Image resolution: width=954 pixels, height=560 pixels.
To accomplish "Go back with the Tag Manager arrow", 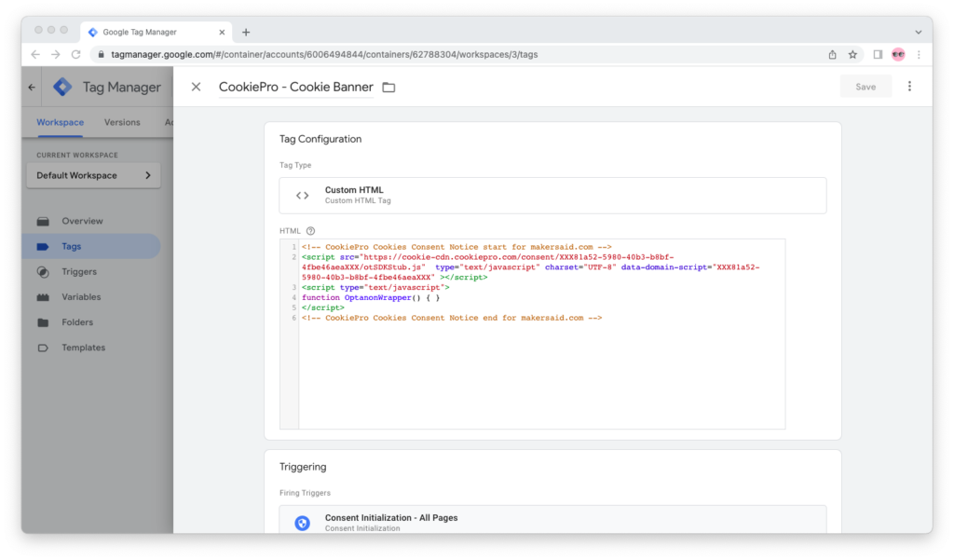I will (32, 87).
